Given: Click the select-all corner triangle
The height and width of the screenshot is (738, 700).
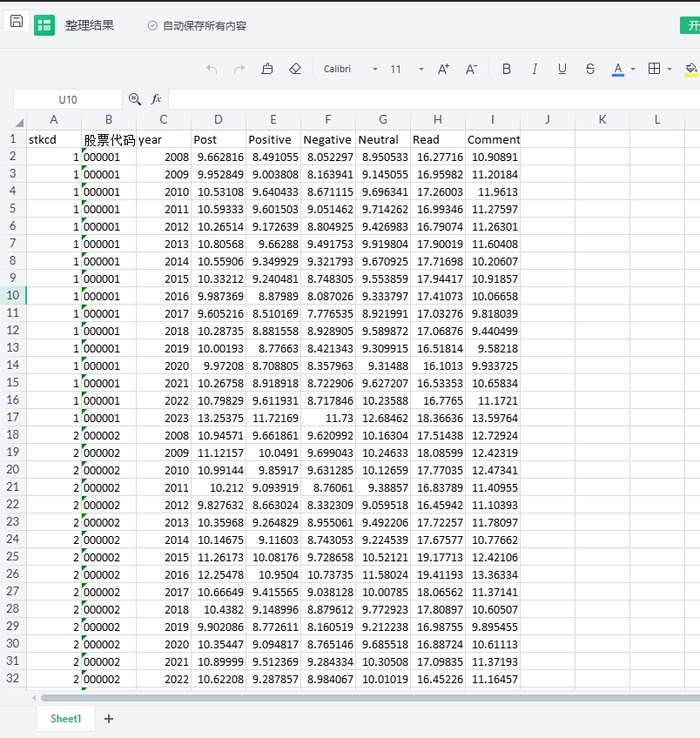Looking at the screenshot, I should pos(19,123).
